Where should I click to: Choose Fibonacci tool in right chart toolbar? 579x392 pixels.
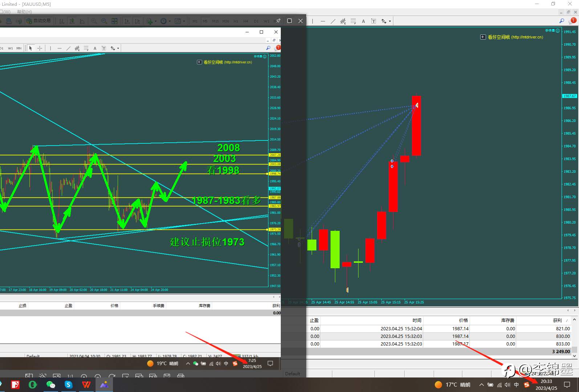(x=353, y=21)
